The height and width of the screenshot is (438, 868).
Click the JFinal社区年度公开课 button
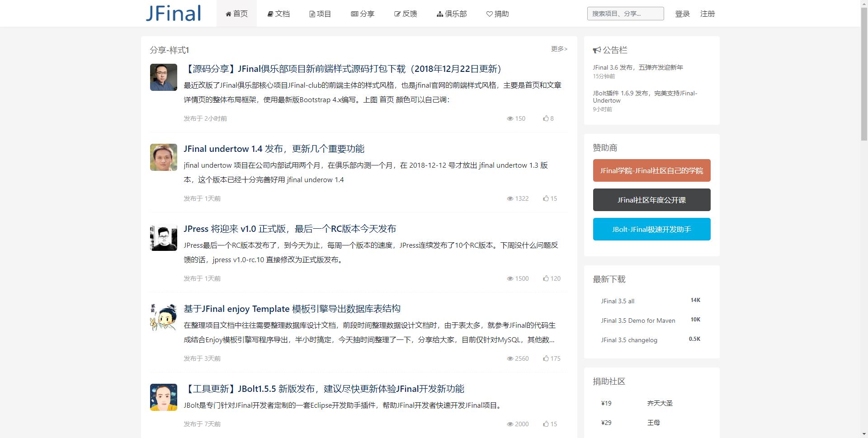pos(651,200)
